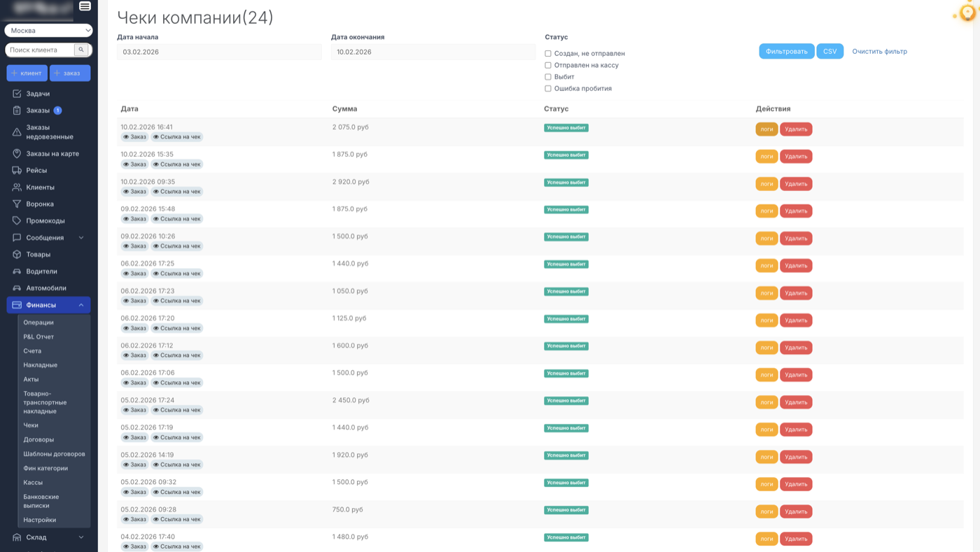Click the Дата начала date field

(219, 52)
